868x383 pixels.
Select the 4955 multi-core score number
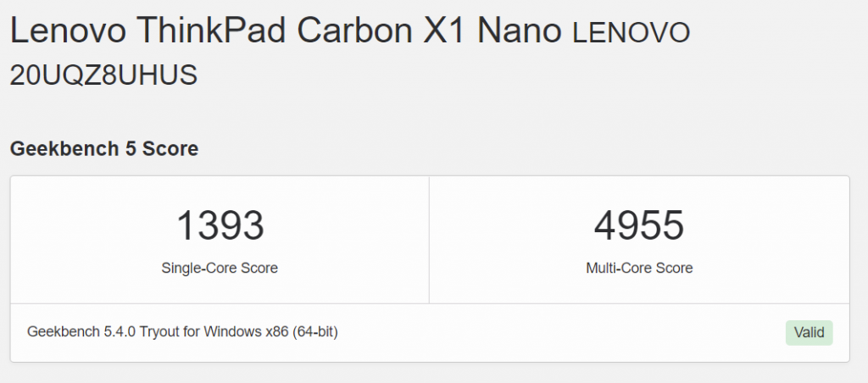point(639,225)
